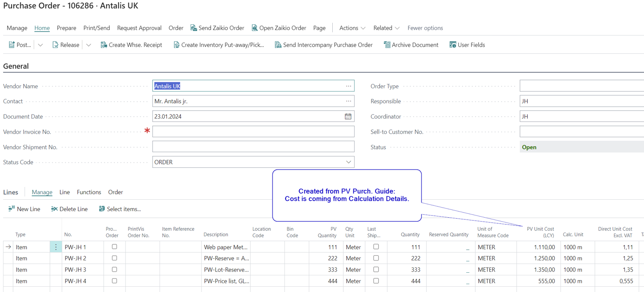
Task: Click the Create Whse. Receipt icon
Action: (104, 45)
